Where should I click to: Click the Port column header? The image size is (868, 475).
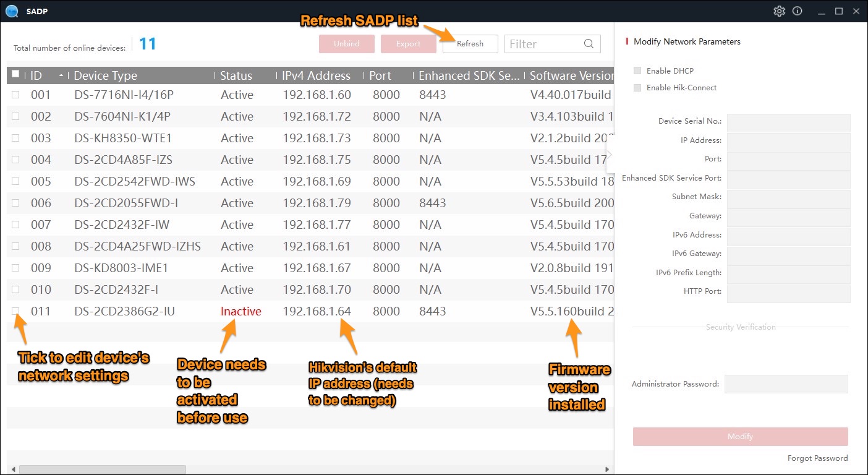(380, 75)
